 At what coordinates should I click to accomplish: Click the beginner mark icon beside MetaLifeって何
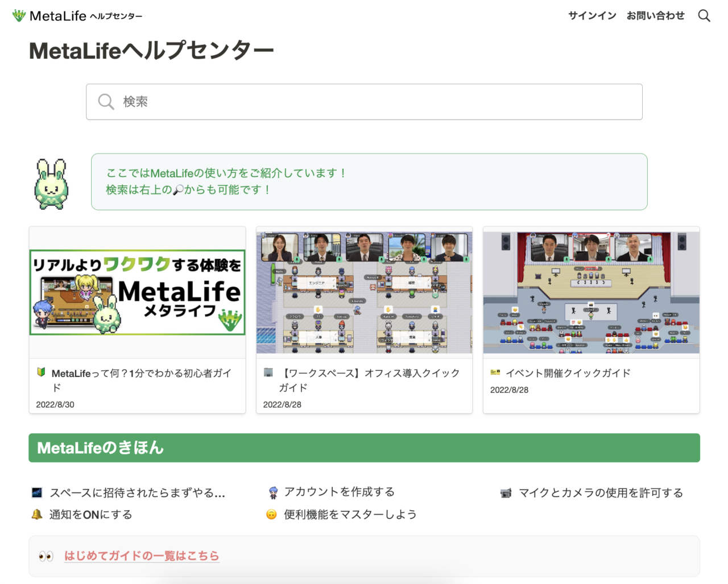click(x=41, y=372)
